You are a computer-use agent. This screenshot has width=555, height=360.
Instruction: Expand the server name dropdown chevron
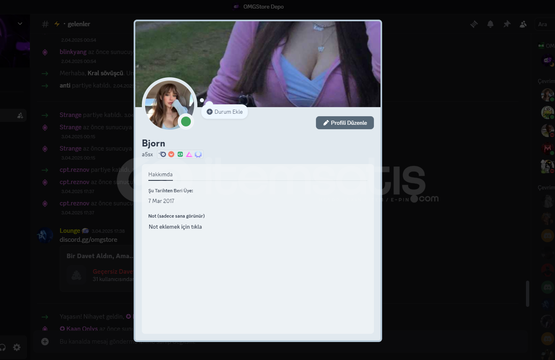pyautogui.click(x=20, y=24)
